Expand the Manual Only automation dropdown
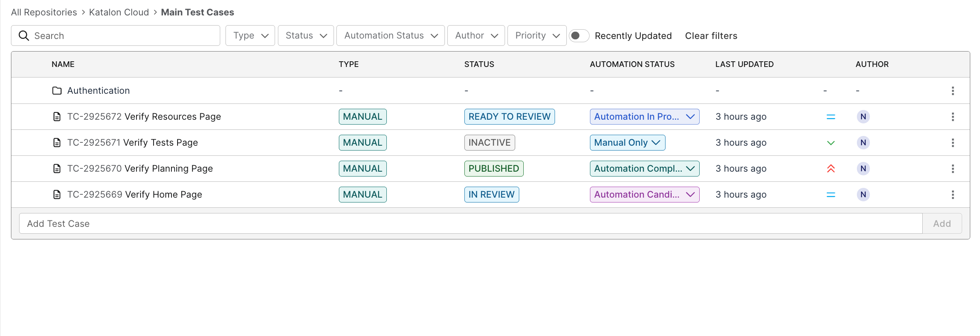The image size is (980, 336). [x=628, y=143]
